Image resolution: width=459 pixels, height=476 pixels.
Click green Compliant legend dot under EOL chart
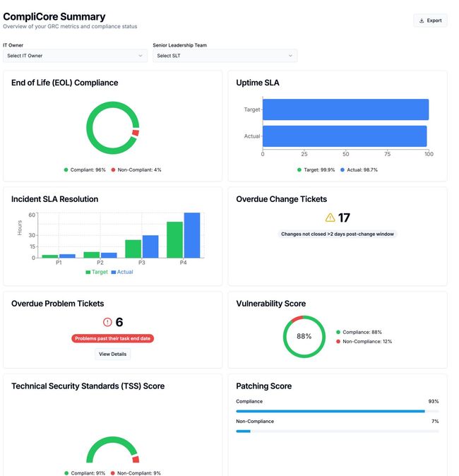click(x=66, y=170)
